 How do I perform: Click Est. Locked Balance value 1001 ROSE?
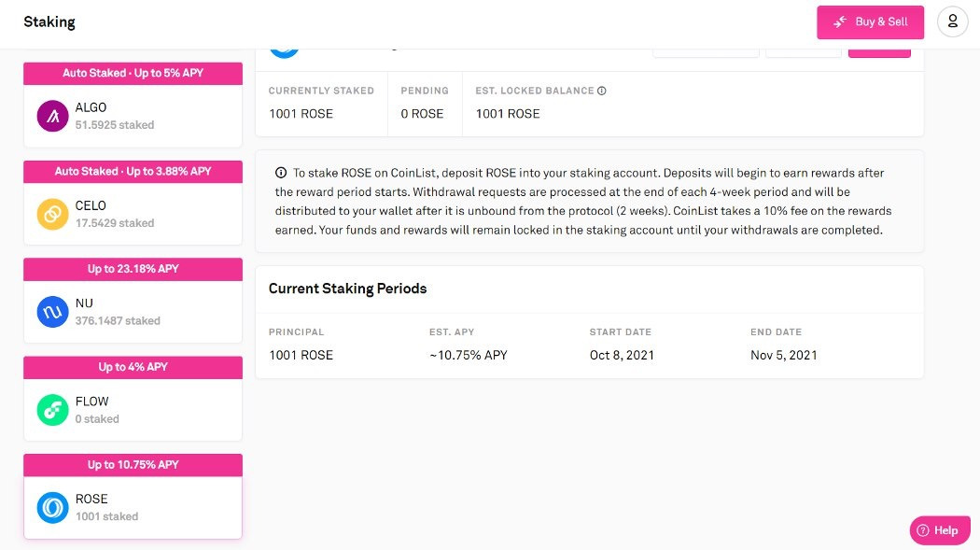pos(508,114)
